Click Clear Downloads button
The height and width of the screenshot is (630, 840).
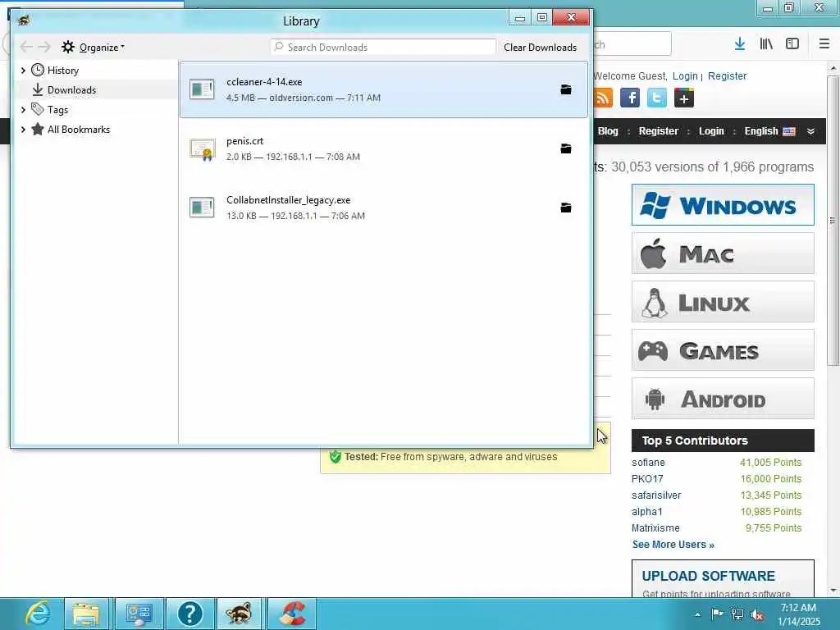[x=540, y=47]
